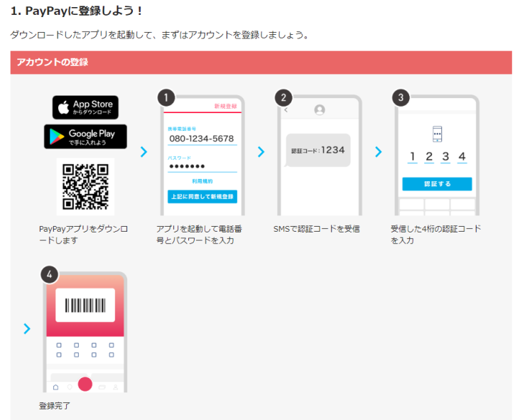Click the PayPay QR code image

[85, 187]
